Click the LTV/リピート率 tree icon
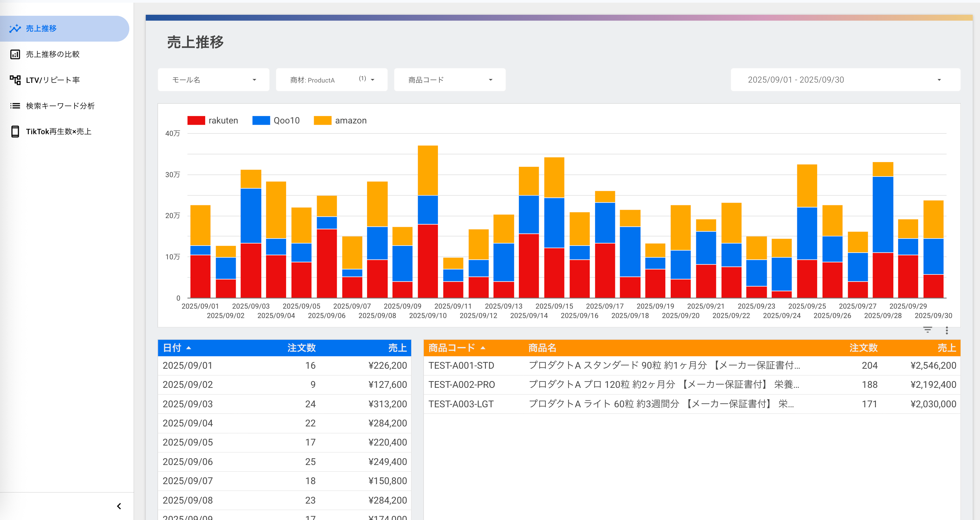 point(15,80)
